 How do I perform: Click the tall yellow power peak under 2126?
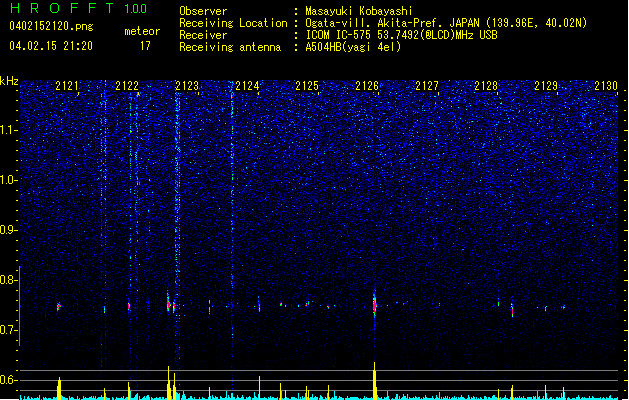[x=375, y=381]
